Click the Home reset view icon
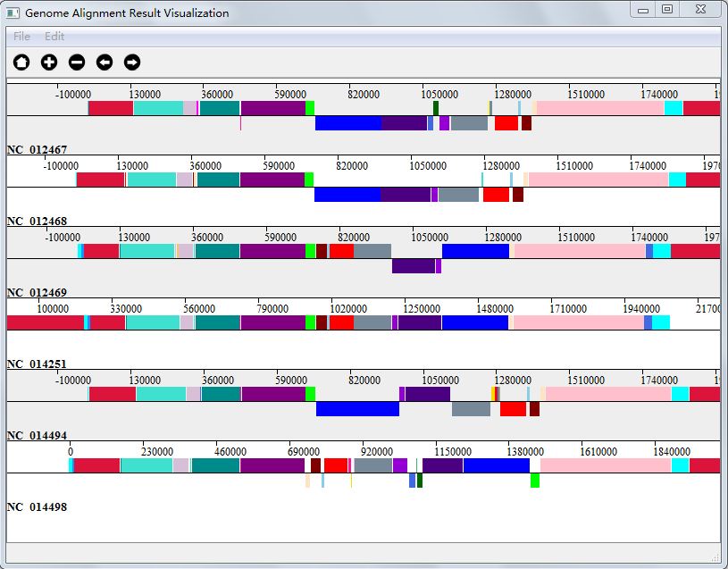728x569 pixels. tap(21, 62)
